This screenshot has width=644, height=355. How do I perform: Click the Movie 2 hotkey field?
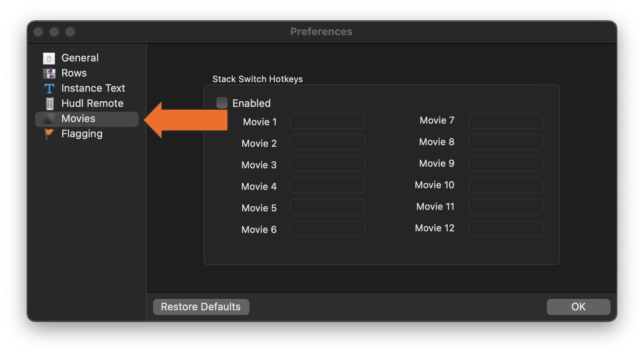click(328, 142)
